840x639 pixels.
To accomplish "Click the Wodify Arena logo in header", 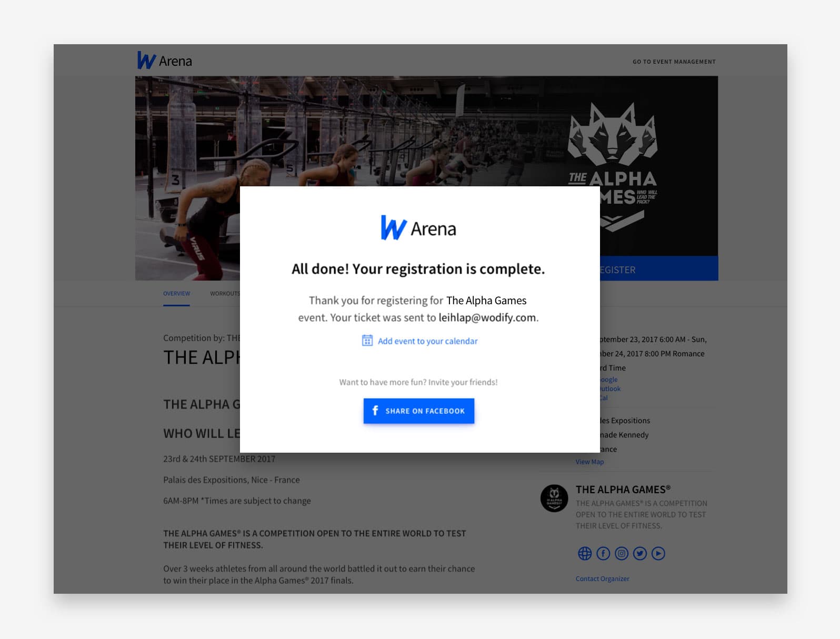I will (164, 61).
